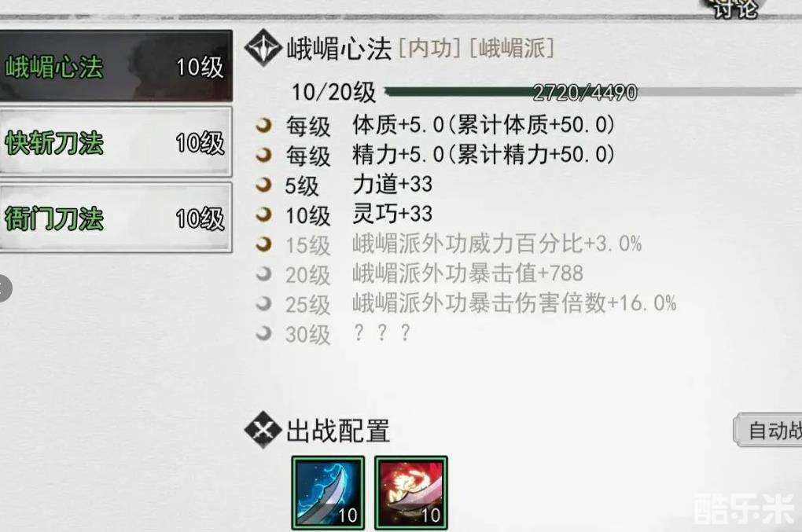Click the 25级 暴击伤害倍数 bonus line
802x532 pixels.
point(481,304)
